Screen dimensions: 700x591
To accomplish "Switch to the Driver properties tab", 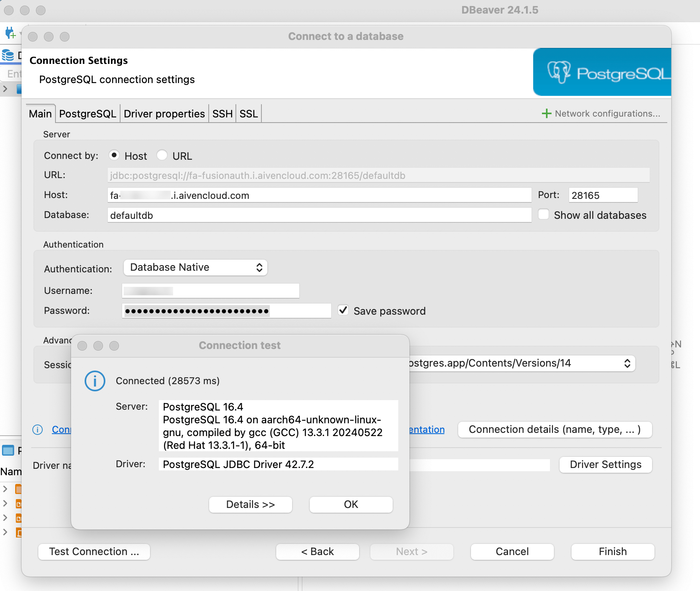I will (x=164, y=114).
